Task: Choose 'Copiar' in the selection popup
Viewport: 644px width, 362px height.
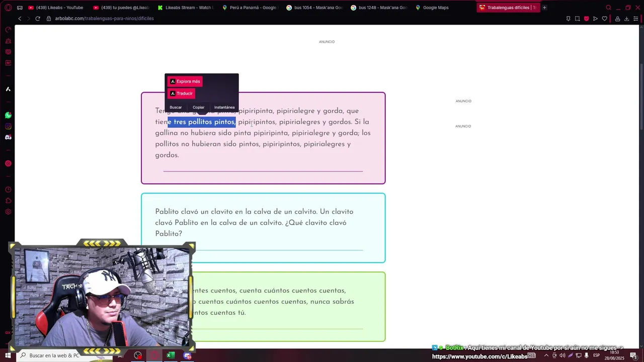Action: [198, 107]
